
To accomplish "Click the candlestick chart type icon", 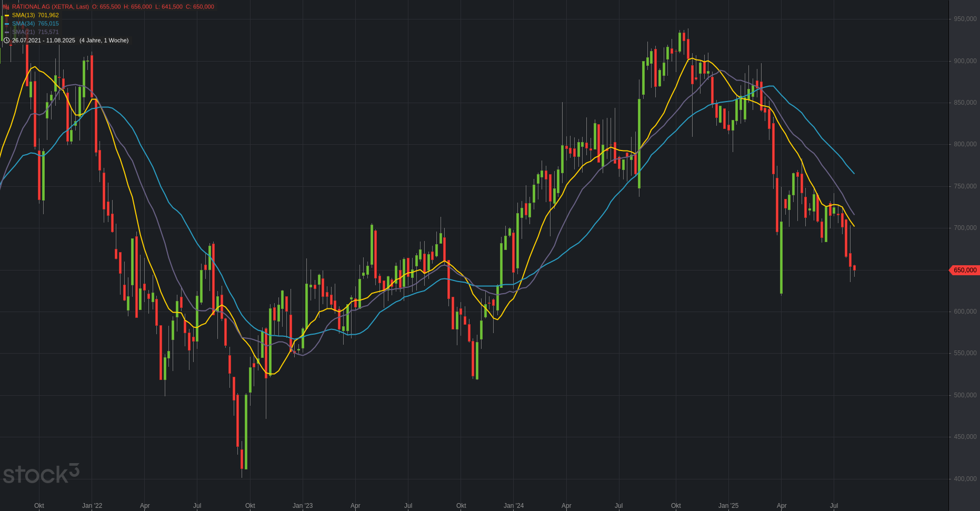I will 6,7.
